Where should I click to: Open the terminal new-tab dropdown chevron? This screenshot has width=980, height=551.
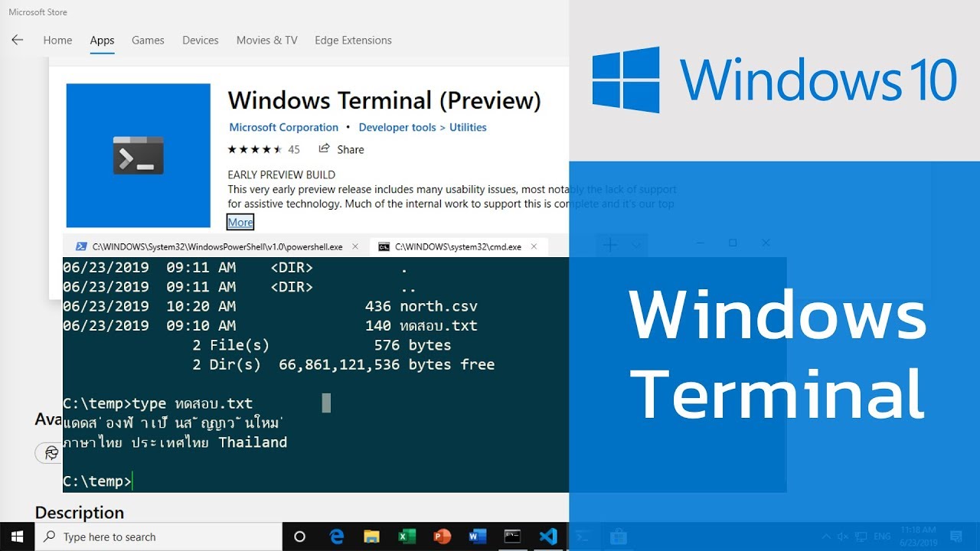(x=635, y=244)
